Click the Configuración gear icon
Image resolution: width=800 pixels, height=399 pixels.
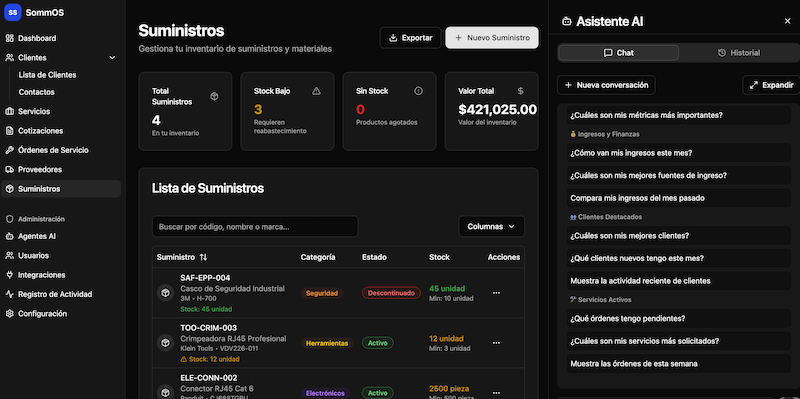9,314
